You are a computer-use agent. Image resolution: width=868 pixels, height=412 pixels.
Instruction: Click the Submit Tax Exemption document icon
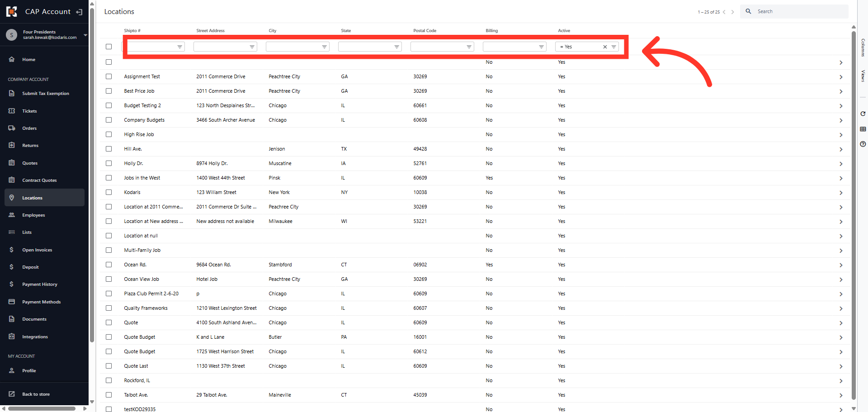pyautogui.click(x=12, y=93)
